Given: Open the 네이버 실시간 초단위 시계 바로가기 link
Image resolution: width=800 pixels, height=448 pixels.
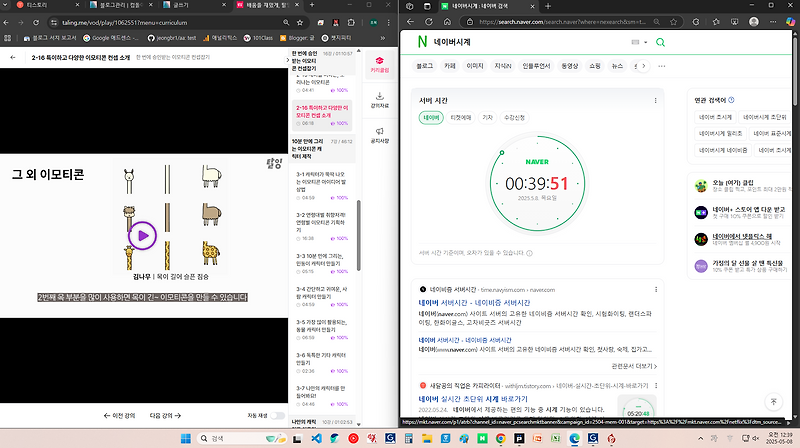Looking at the screenshot, I should coord(473,399).
